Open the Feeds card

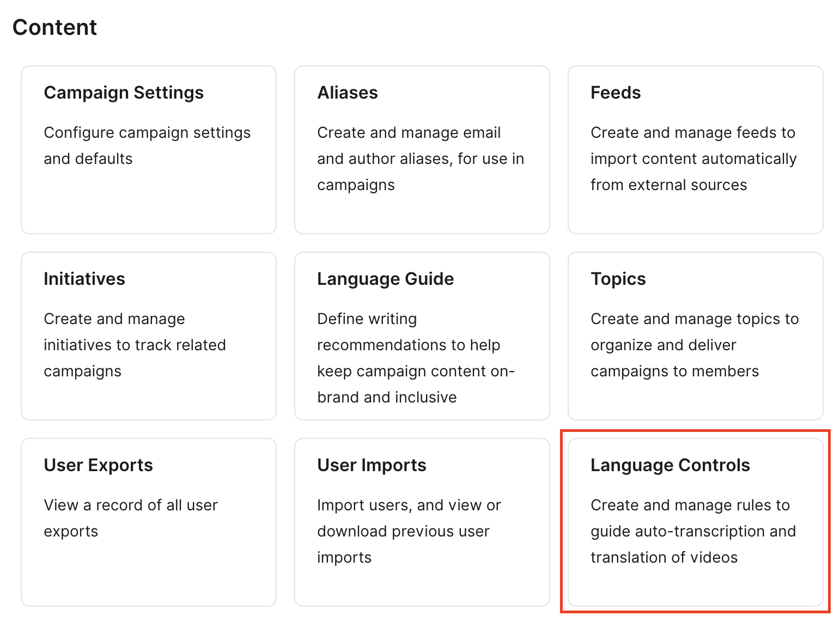[x=696, y=150]
